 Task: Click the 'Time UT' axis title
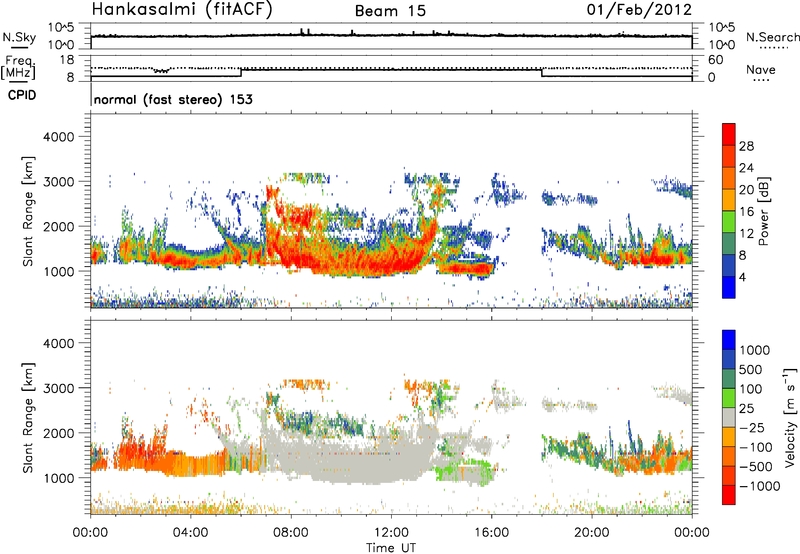[391, 548]
